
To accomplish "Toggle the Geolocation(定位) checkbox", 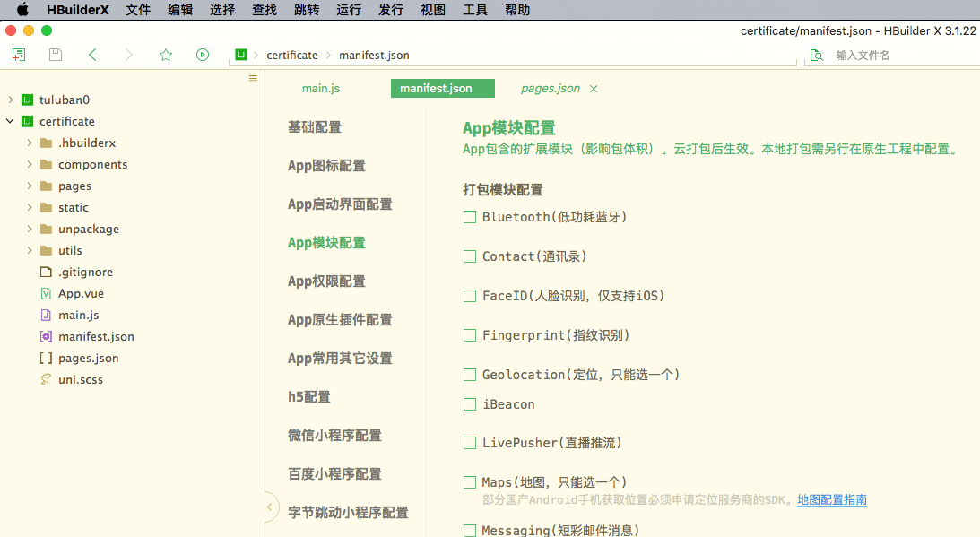I will point(469,375).
